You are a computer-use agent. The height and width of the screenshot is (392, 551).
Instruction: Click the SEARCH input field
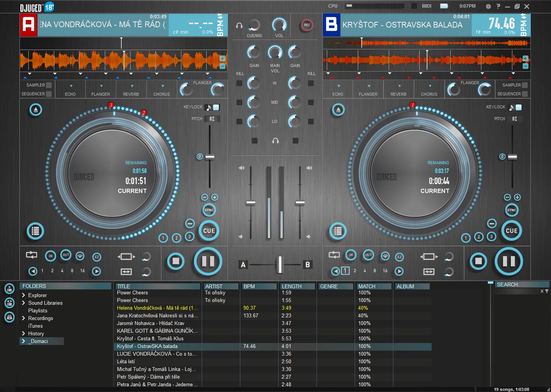[517, 291]
